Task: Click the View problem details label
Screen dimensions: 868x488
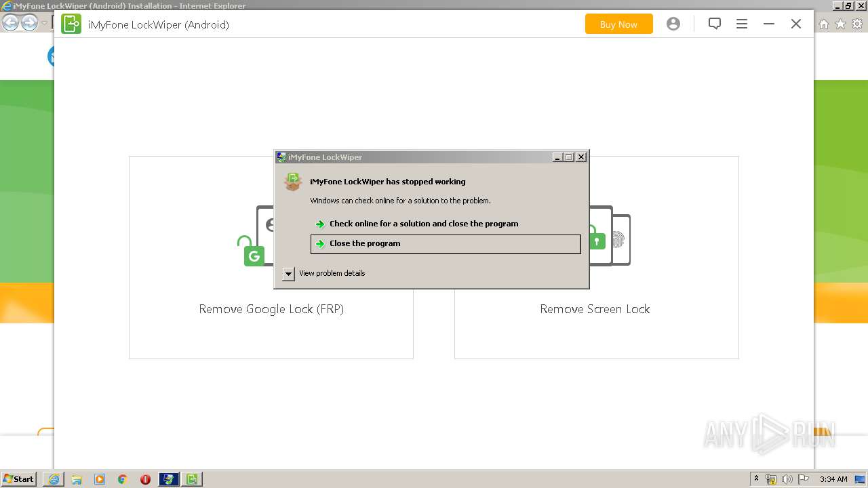Action: click(x=332, y=273)
